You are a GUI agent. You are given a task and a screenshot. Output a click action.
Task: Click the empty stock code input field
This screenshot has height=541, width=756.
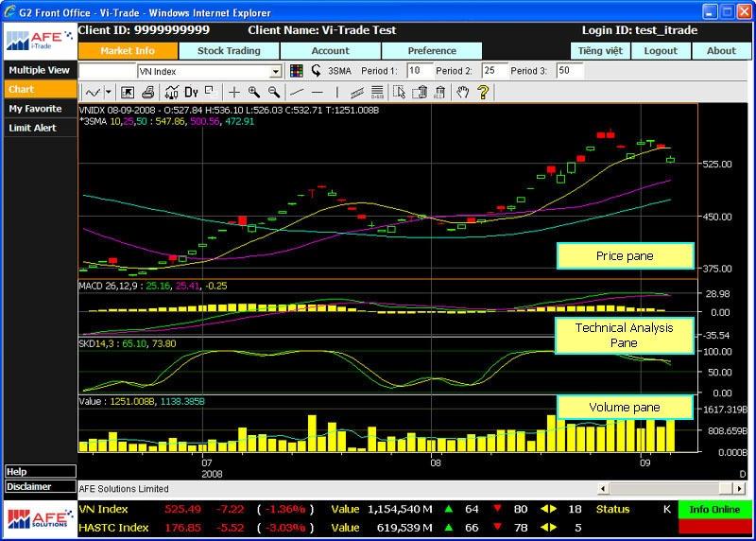point(108,71)
